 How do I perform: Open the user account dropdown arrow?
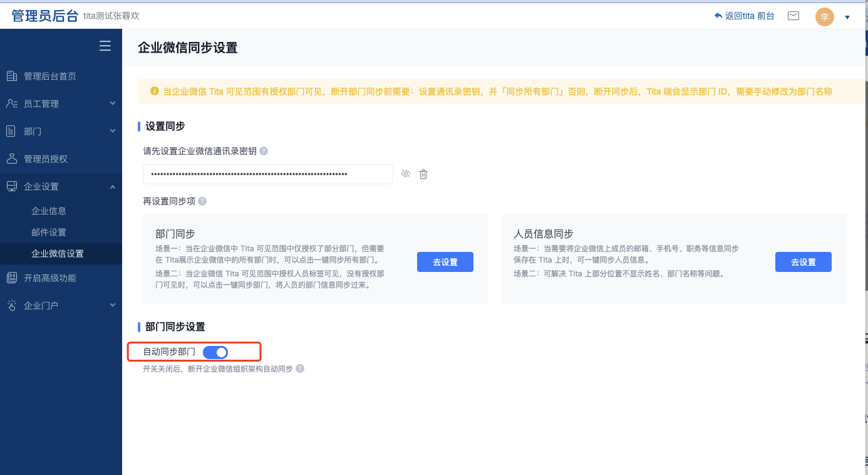click(x=847, y=18)
